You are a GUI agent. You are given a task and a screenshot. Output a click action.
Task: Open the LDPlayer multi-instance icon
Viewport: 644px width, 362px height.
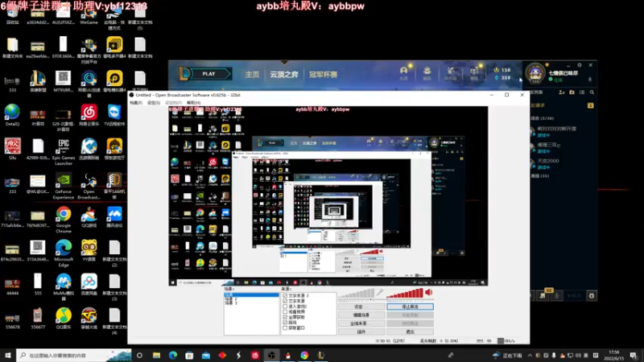tap(114, 47)
